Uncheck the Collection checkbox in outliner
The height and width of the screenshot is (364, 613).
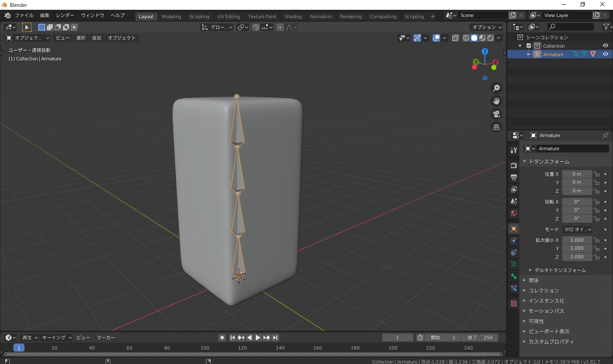[529, 46]
